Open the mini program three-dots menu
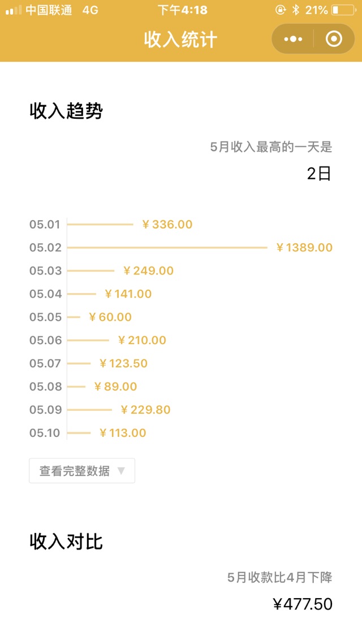 pos(293,39)
